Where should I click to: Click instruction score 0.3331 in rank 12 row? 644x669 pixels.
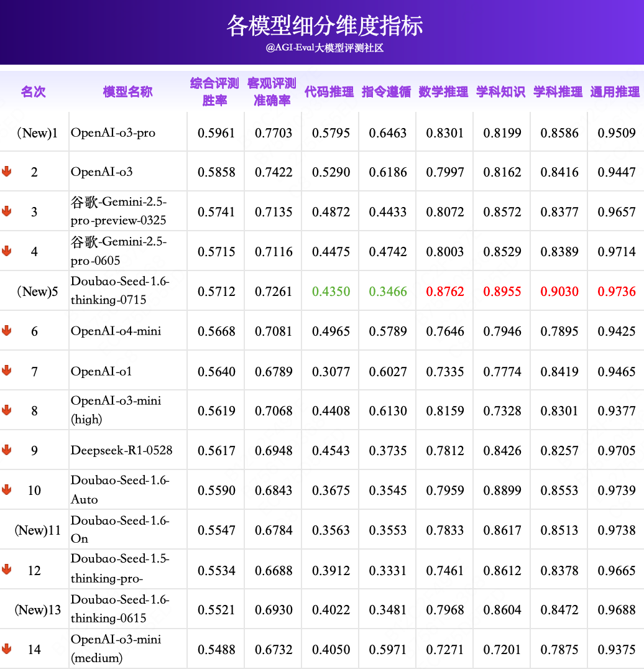coord(388,570)
